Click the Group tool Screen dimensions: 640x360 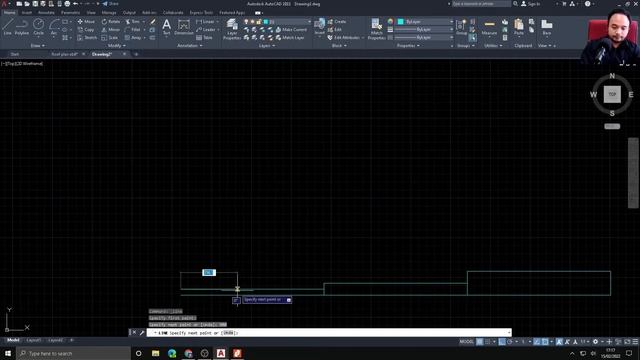[x=461, y=27]
